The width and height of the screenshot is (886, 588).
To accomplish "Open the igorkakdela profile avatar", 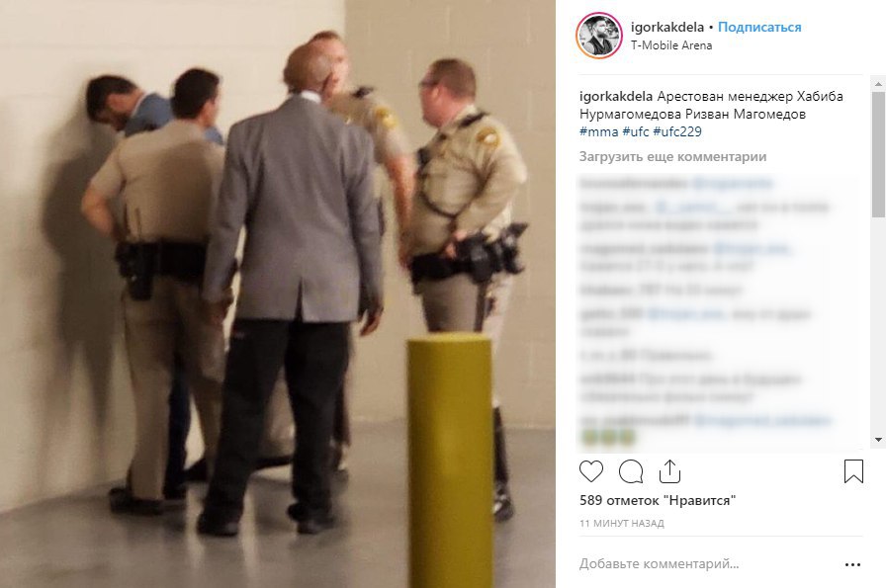I will click(x=599, y=36).
